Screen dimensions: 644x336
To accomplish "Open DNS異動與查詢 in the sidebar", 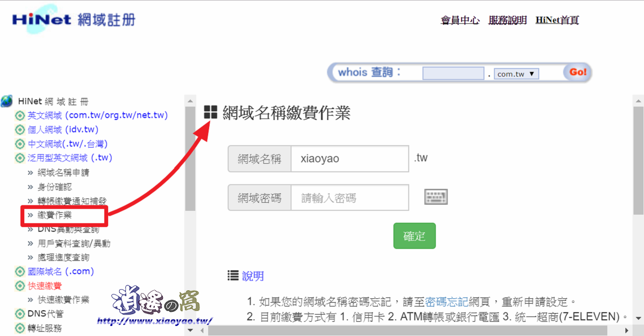I will click(69, 229).
